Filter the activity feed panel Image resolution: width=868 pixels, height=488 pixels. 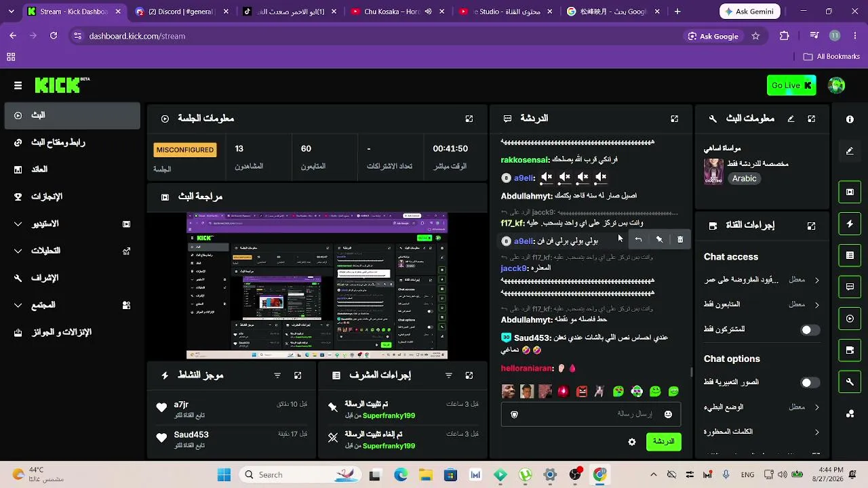click(277, 375)
